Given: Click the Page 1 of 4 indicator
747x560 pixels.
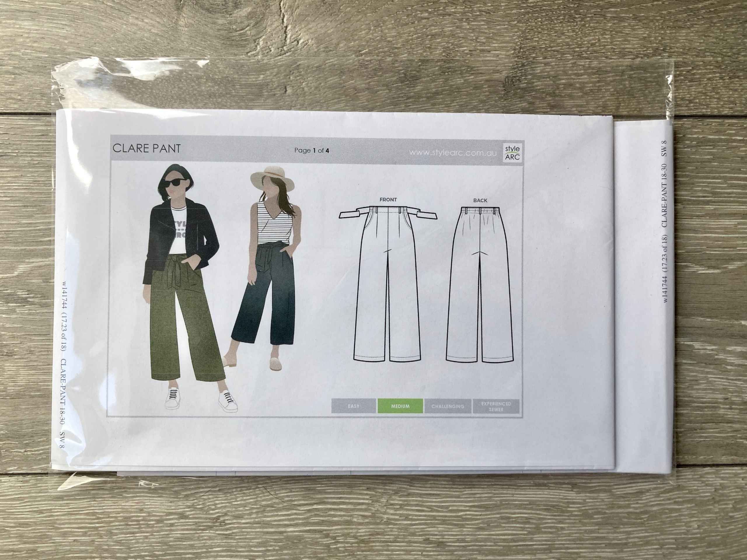Looking at the screenshot, I should click(311, 150).
